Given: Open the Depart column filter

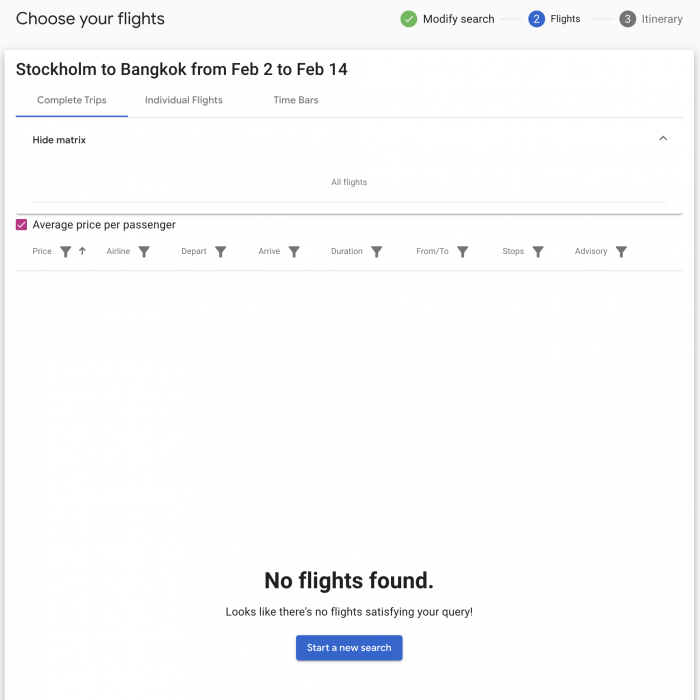Looking at the screenshot, I should (221, 252).
